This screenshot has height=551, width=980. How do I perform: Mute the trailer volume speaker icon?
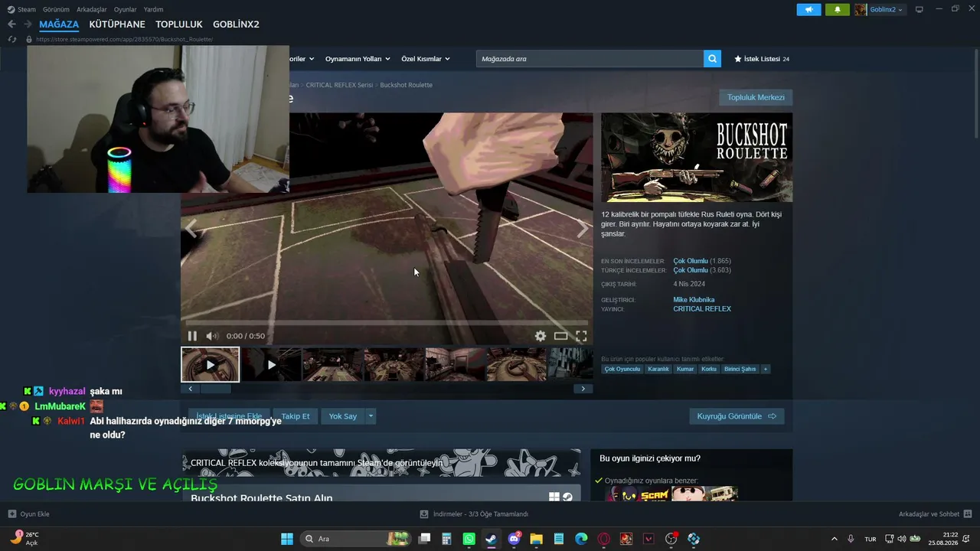coord(212,336)
